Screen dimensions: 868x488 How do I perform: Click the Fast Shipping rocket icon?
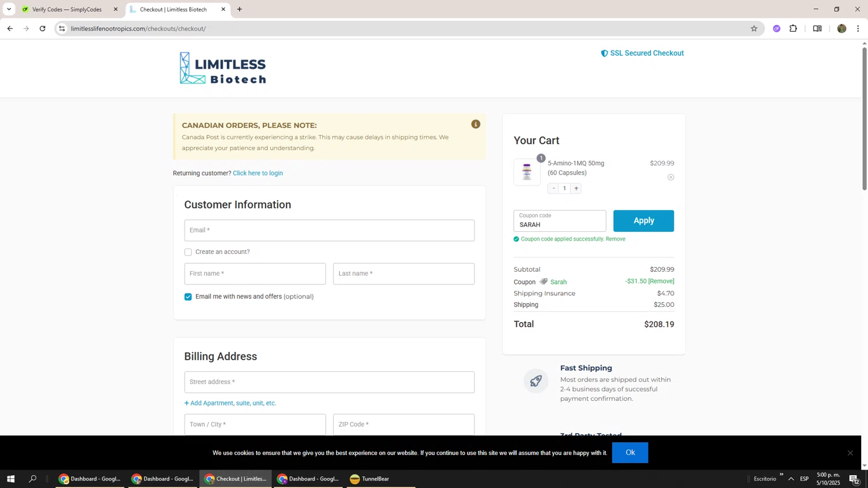(536, 381)
